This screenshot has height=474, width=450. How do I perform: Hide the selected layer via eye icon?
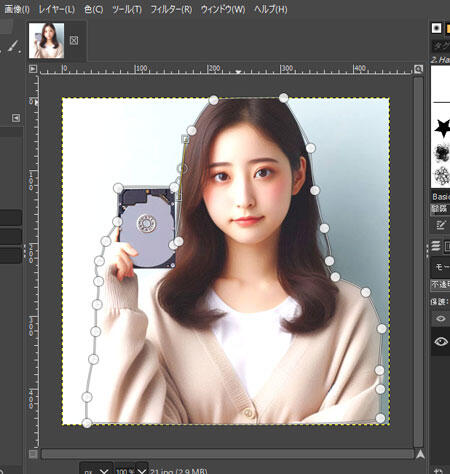[x=441, y=341]
